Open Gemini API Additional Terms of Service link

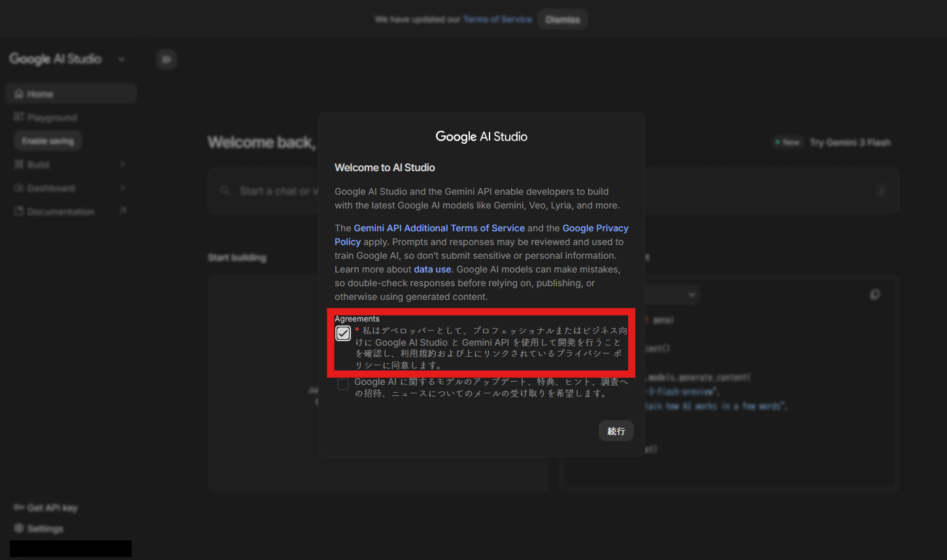pyautogui.click(x=439, y=228)
